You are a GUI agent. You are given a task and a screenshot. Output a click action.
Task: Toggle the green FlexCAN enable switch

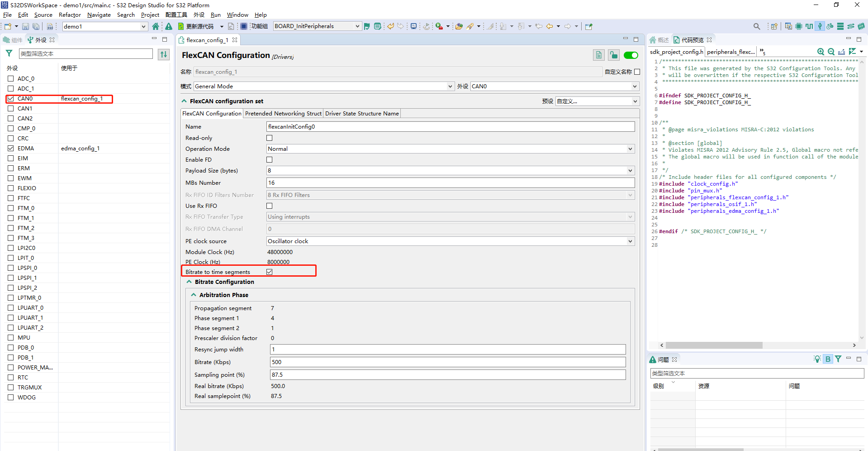coord(631,55)
